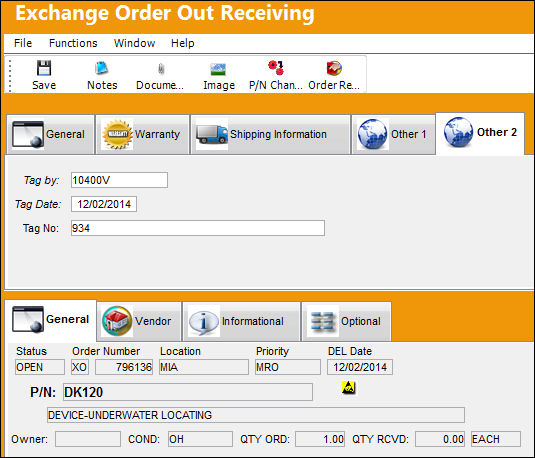
Task: Click the DEL Date label
Action: point(350,351)
